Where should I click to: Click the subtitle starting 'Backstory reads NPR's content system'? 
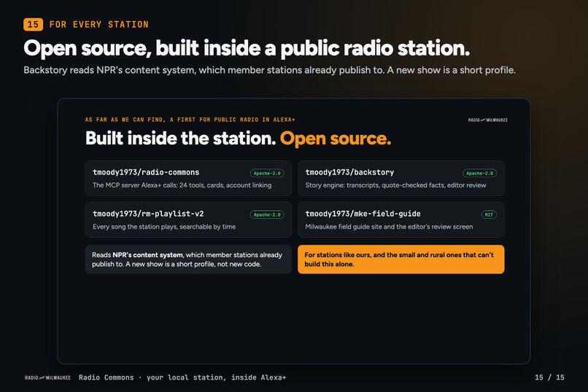[270, 70]
